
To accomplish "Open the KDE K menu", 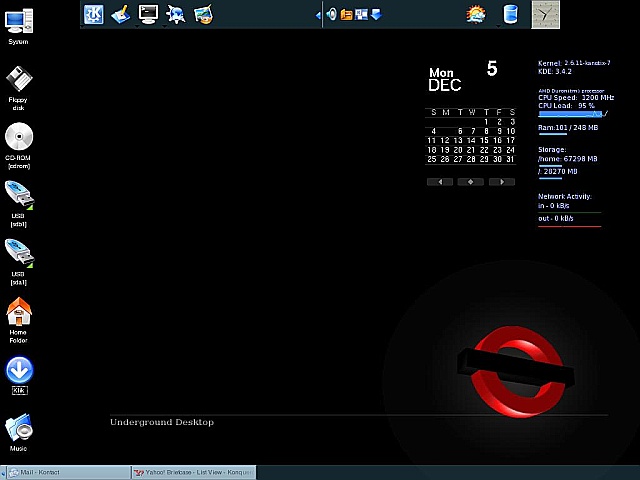I will [x=93, y=14].
